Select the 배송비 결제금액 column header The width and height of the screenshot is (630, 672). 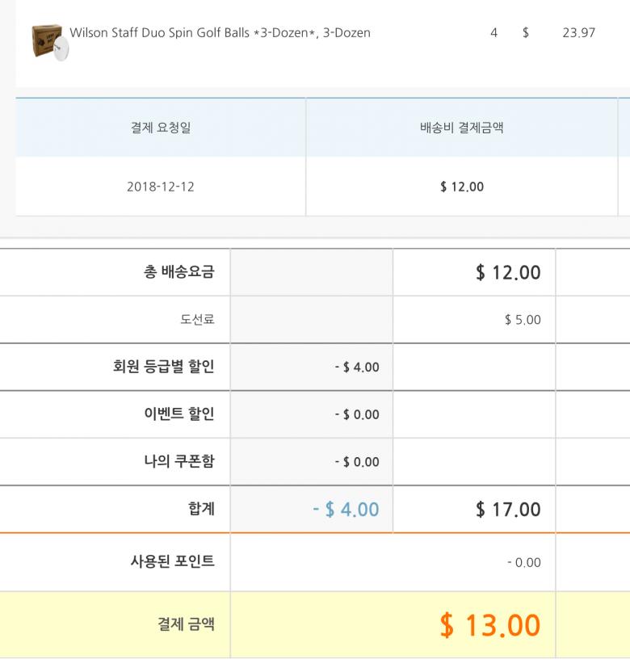(x=461, y=127)
